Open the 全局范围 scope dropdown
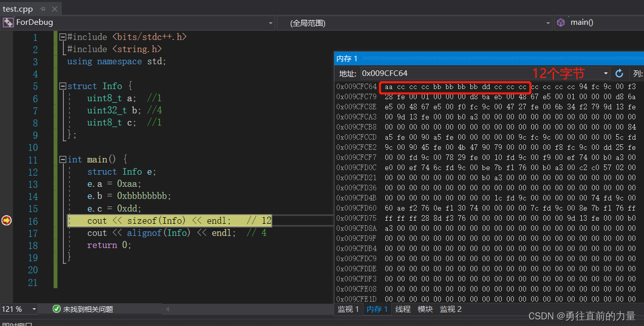 pos(548,23)
